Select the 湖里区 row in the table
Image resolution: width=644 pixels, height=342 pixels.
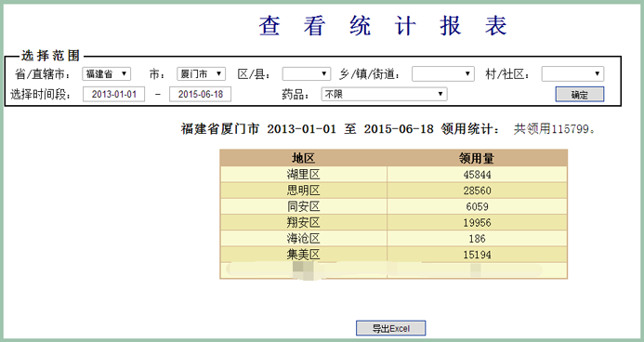[394, 174]
